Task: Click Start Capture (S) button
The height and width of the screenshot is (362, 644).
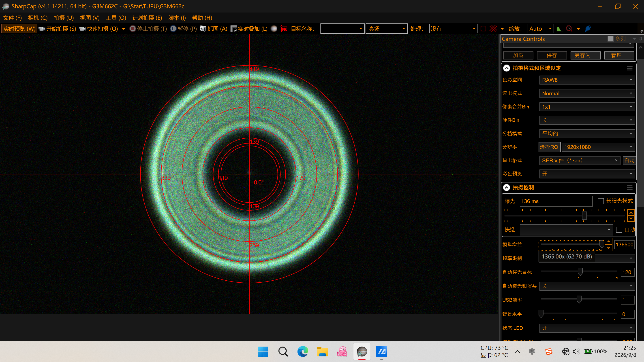Action: click(x=58, y=29)
